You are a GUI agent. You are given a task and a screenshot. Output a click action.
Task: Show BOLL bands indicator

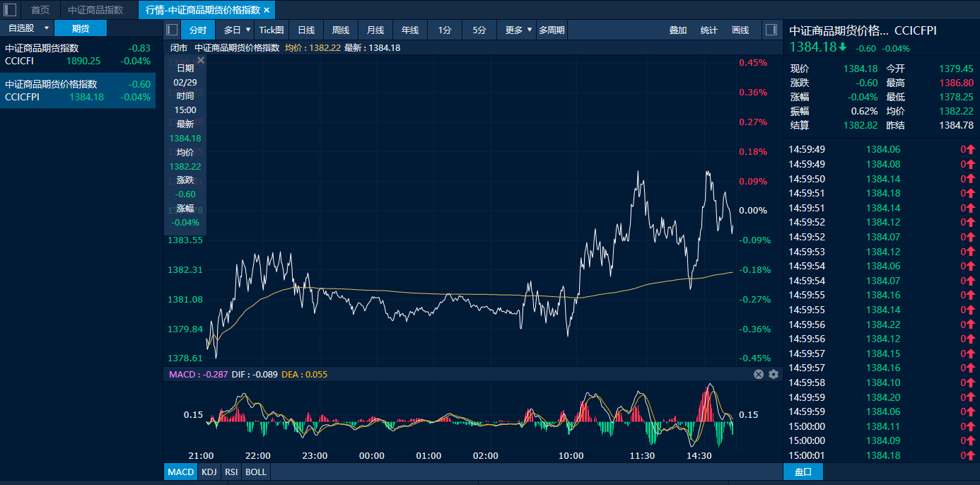point(256,472)
